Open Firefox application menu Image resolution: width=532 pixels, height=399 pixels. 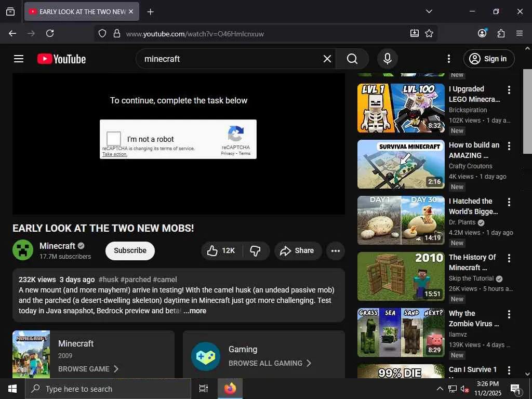coord(520,33)
